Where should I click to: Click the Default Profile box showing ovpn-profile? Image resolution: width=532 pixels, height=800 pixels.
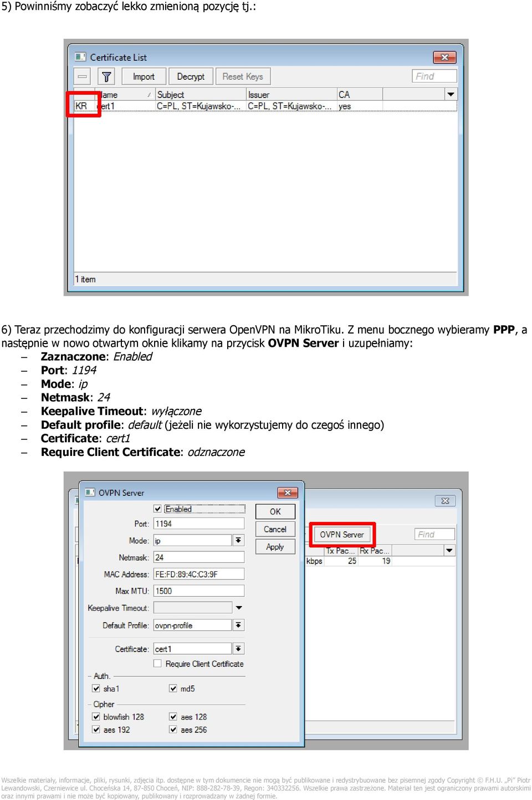192,625
